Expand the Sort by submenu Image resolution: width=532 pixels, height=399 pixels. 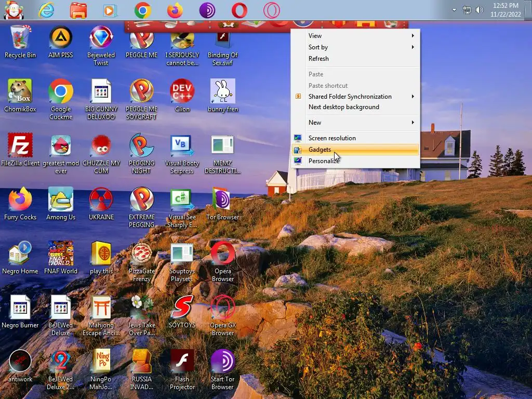[355, 47]
